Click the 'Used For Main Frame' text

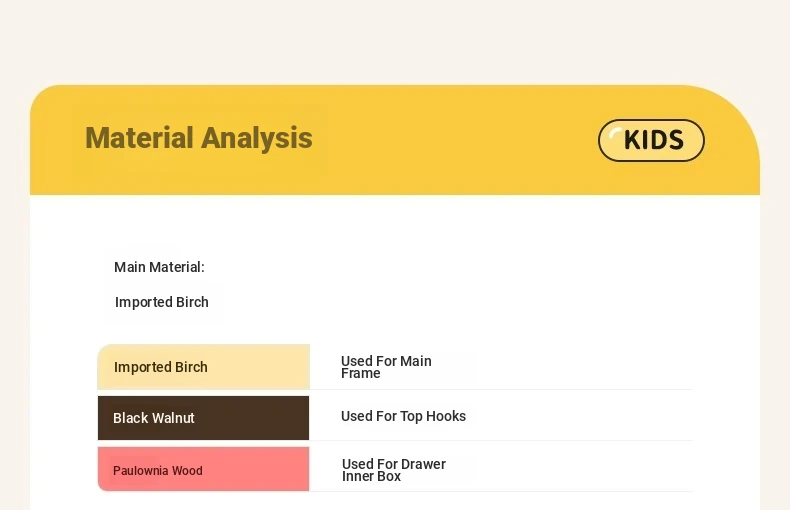coord(386,367)
